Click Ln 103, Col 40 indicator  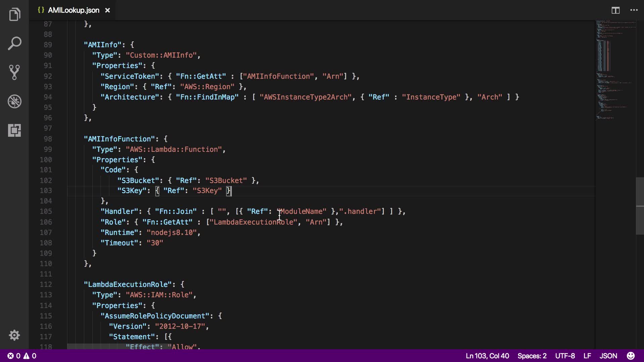pyautogui.click(x=487, y=356)
